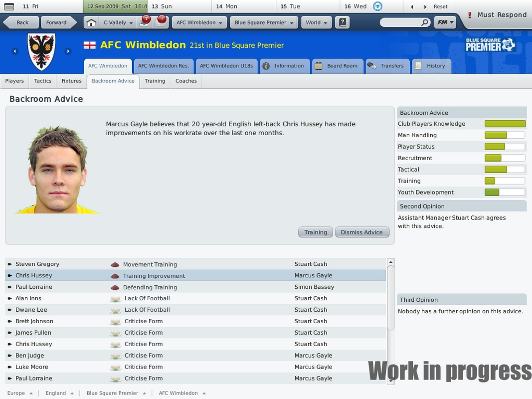Image resolution: width=532 pixels, height=399 pixels.
Task: Open the FM menu dropdown
Action: 445,23
